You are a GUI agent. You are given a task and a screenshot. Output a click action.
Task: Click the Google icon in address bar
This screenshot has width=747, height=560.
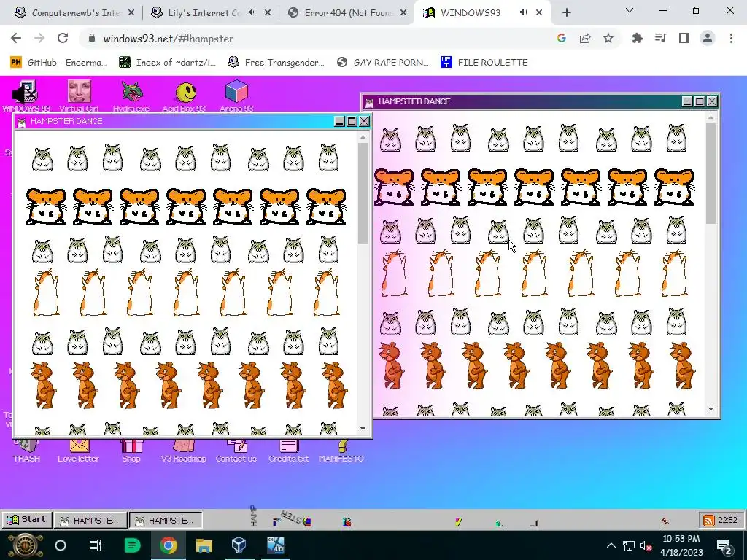(x=562, y=38)
